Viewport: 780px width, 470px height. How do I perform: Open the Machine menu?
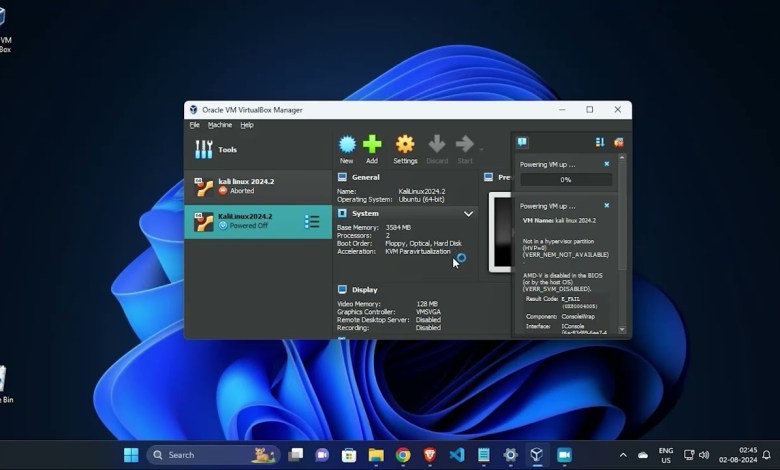click(220, 125)
